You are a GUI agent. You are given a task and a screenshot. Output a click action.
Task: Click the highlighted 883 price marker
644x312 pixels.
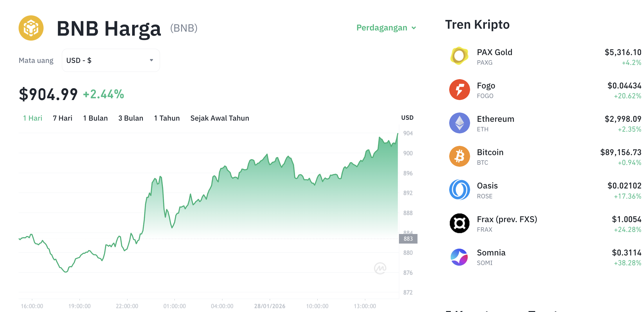pyautogui.click(x=408, y=239)
